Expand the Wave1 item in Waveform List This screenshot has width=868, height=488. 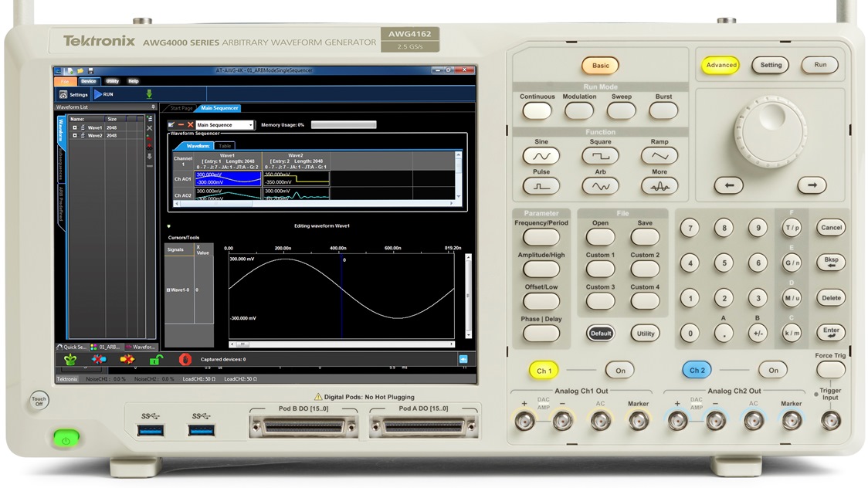[75, 127]
